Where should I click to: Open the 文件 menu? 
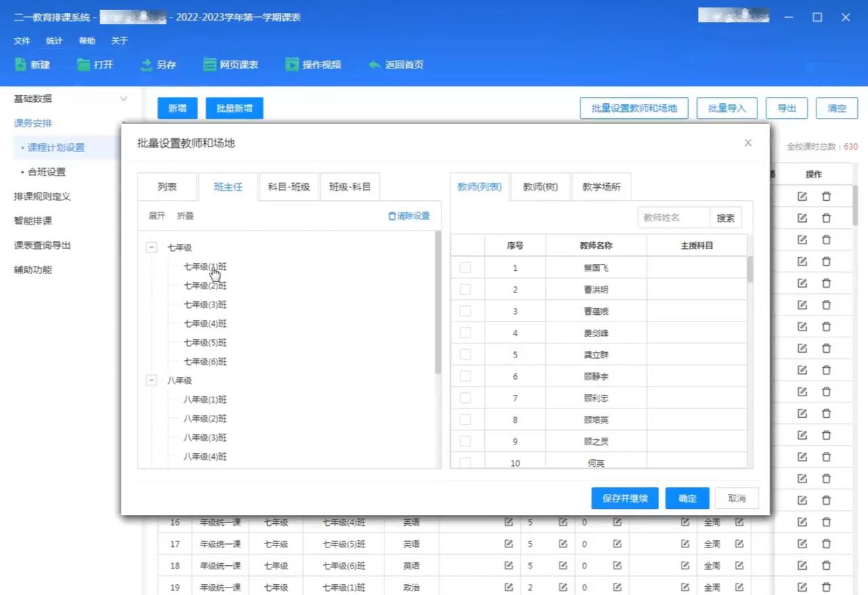point(22,41)
